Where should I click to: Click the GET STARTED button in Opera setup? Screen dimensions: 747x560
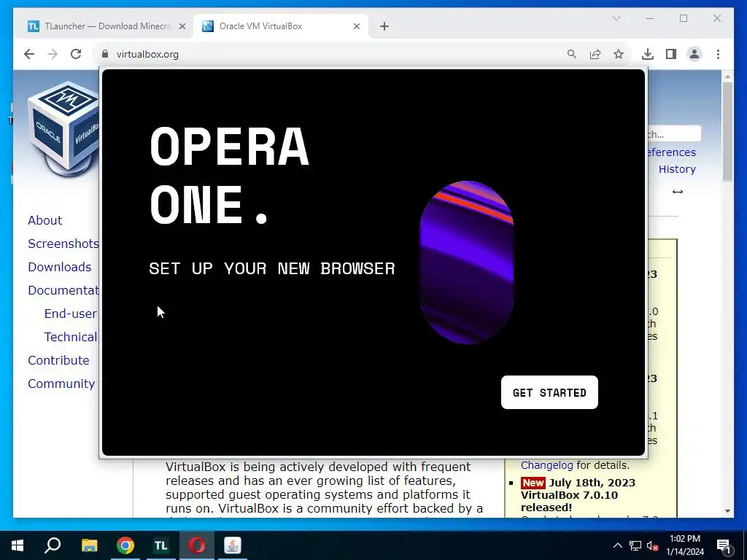(549, 392)
